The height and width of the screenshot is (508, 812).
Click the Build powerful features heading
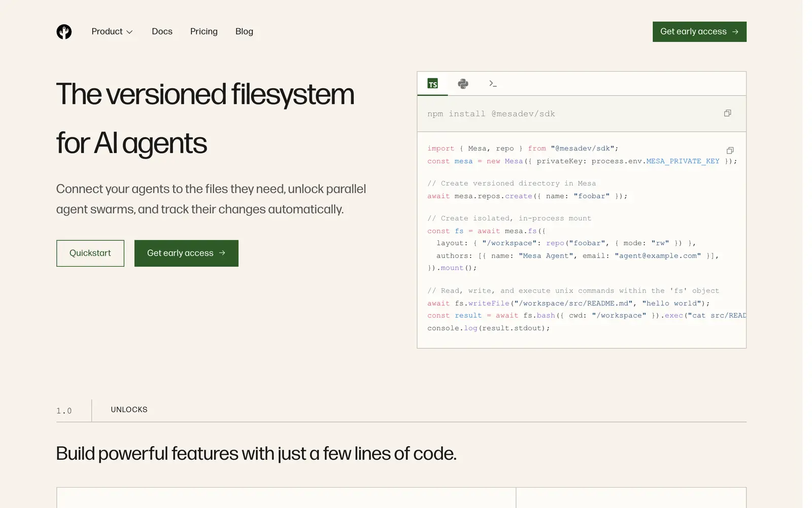256,453
